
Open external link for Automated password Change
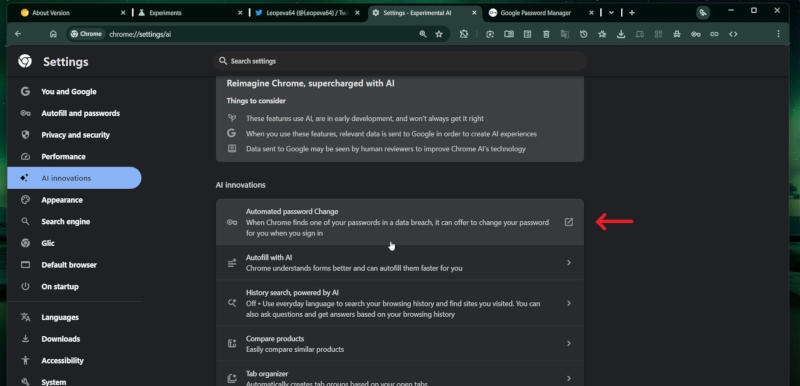(568, 222)
